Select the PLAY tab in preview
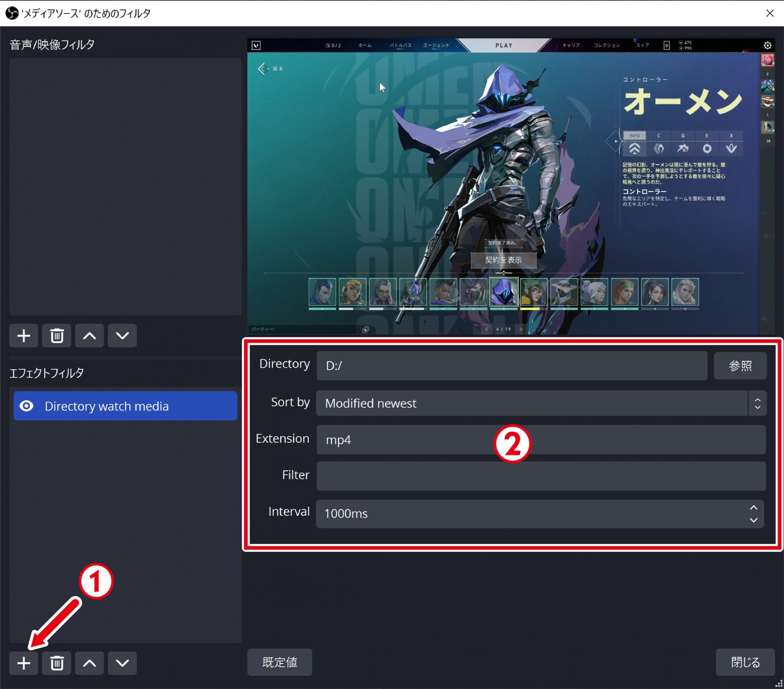The width and height of the screenshot is (784, 689). tap(504, 46)
